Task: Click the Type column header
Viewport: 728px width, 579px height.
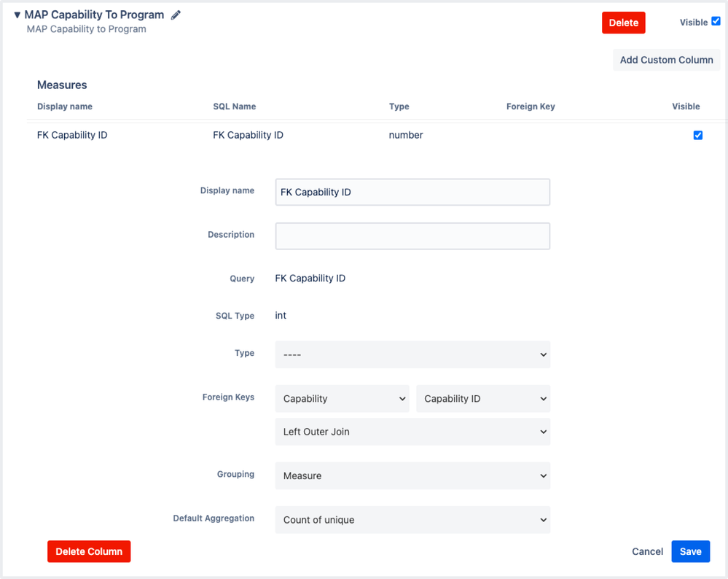Action: (x=399, y=106)
